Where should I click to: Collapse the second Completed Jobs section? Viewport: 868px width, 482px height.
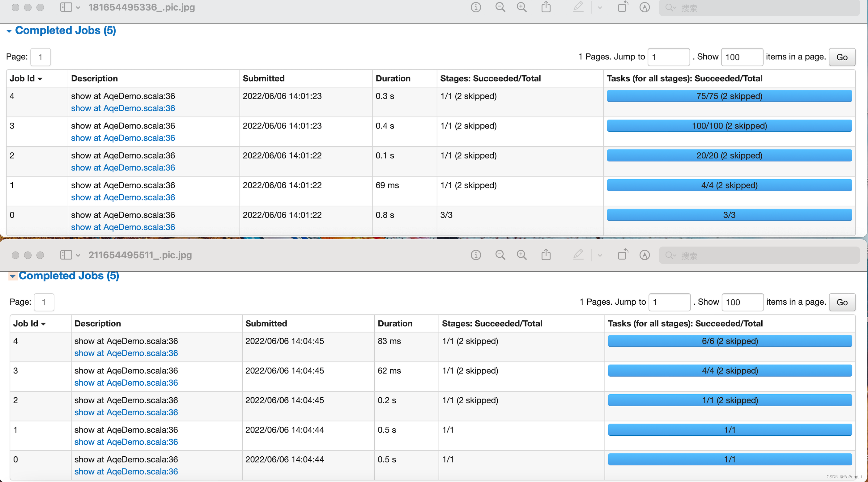click(x=13, y=276)
